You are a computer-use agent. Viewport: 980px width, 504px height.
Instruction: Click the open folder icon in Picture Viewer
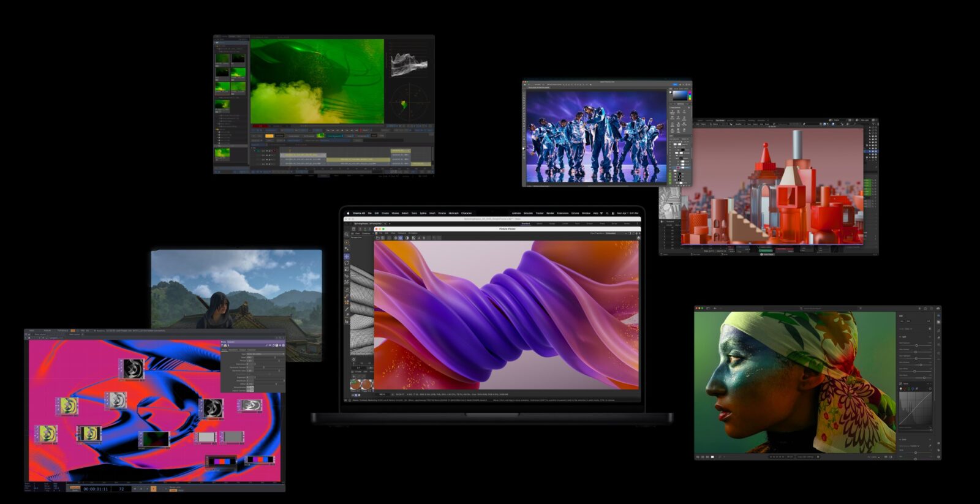pos(378,238)
